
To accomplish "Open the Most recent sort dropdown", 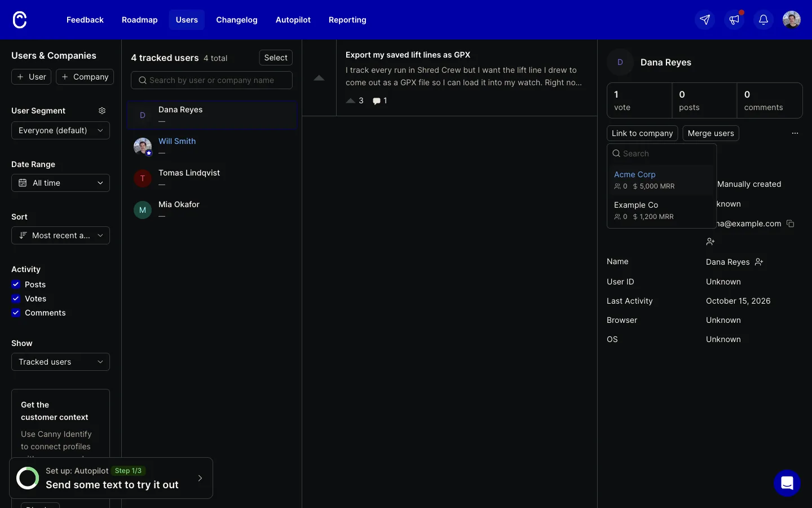I will pos(60,235).
